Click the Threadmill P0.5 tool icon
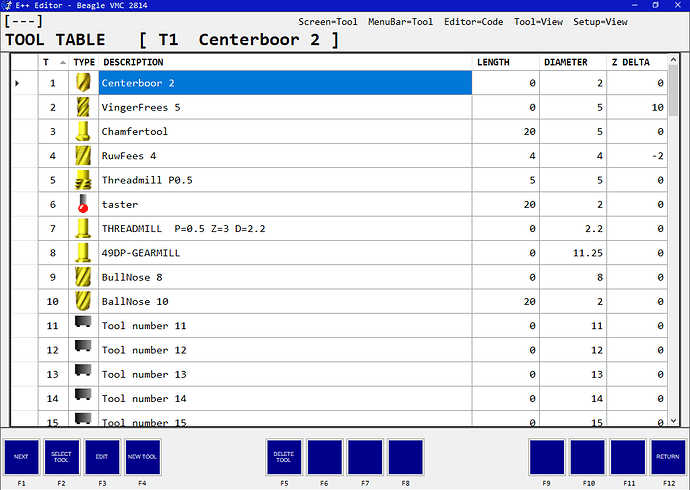Screen dimensions: 690x490 coord(83,180)
